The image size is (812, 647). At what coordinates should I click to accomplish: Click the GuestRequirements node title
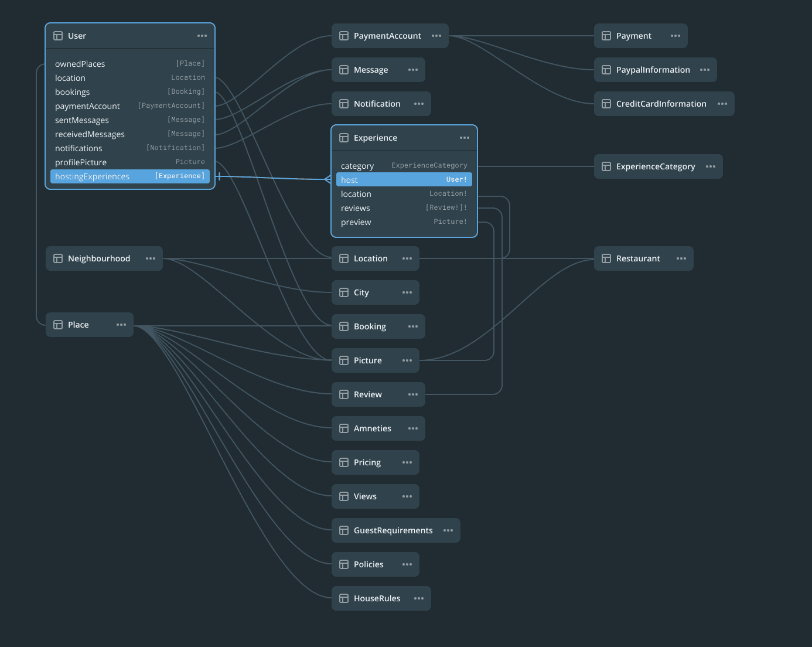point(393,530)
